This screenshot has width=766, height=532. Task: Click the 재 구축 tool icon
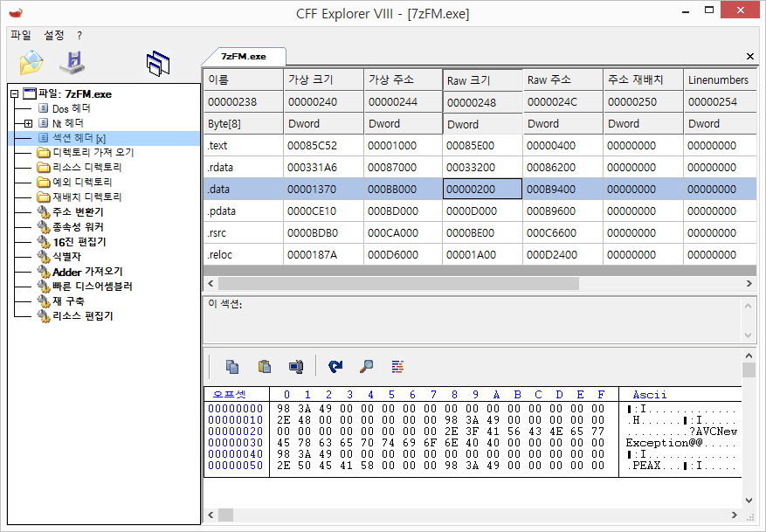pos(44,301)
